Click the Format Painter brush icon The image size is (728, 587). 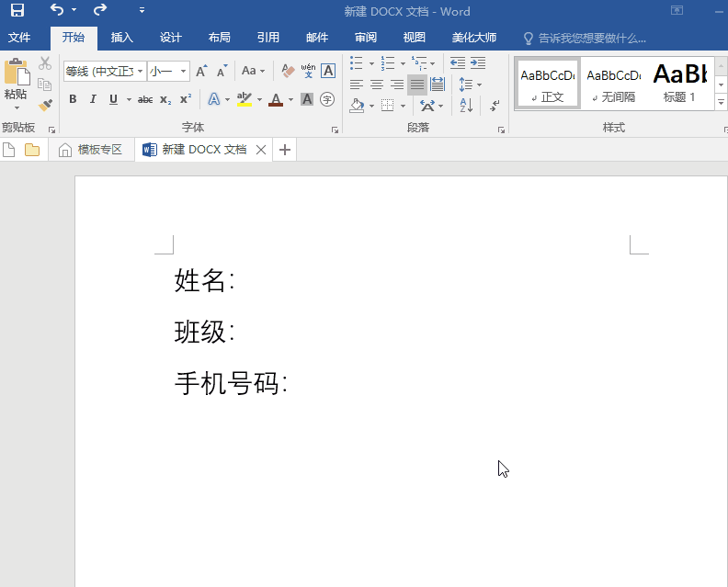pos(45,106)
